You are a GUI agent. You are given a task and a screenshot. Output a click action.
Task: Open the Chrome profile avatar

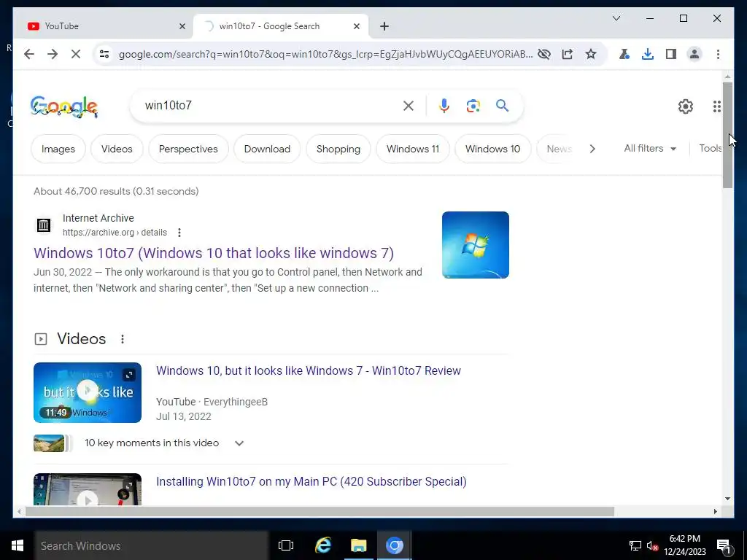pyautogui.click(x=694, y=54)
